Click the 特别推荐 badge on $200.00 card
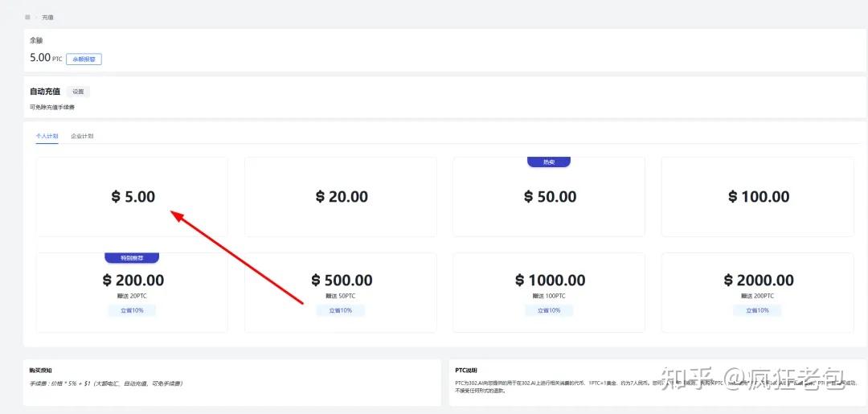The width and height of the screenshot is (868, 414). pos(132,258)
